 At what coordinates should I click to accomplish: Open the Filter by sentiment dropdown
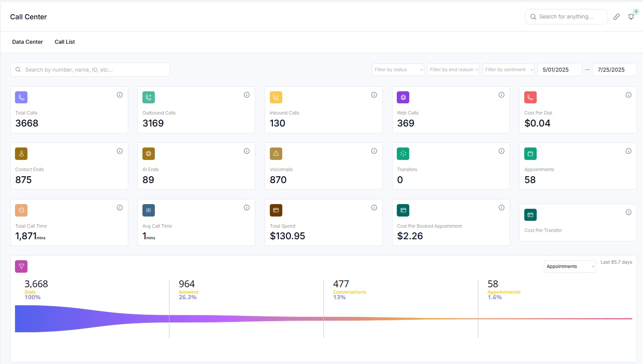[509, 69]
